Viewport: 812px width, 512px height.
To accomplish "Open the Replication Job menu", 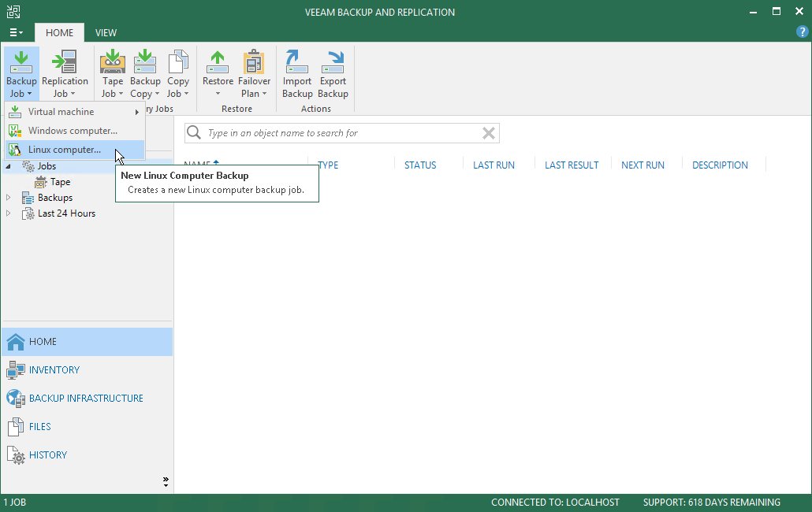I will (x=65, y=74).
